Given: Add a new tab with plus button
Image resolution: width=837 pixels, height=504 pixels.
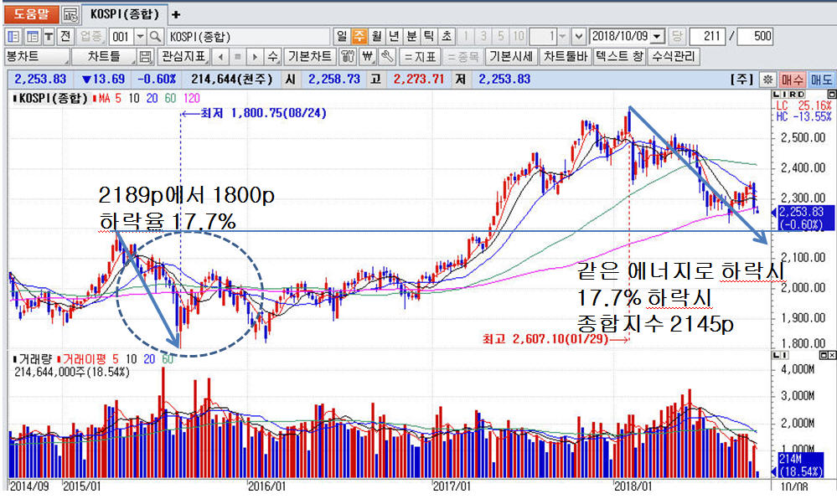Looking at the screenshot, I should [175, 14].
